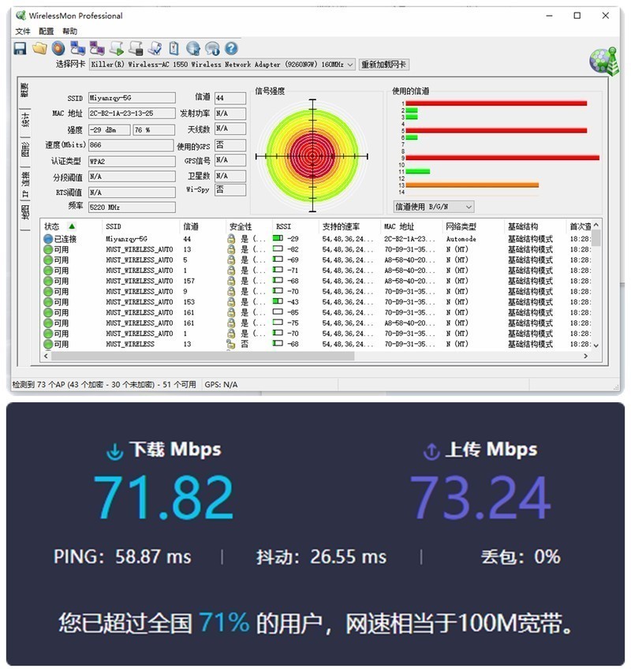Click the clipboard summary toolbar icon
The height and width of the screenshot is (672, 631).
pos(173,48)
